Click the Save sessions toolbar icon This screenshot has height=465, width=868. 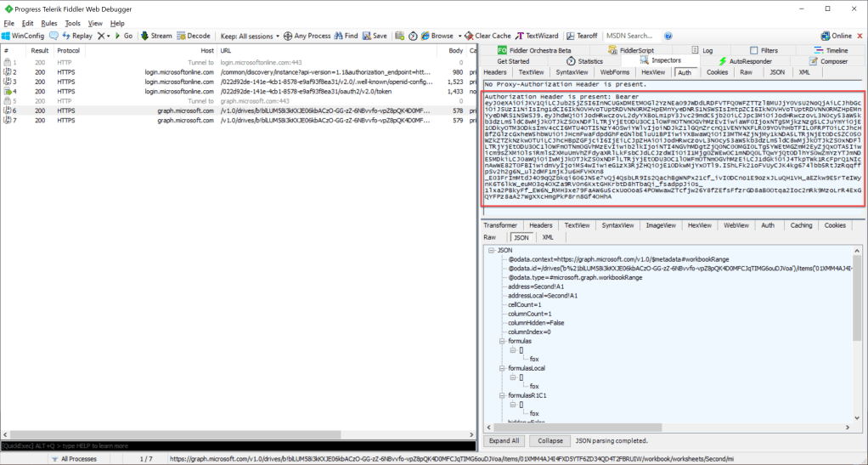click(x=374, y=36)
